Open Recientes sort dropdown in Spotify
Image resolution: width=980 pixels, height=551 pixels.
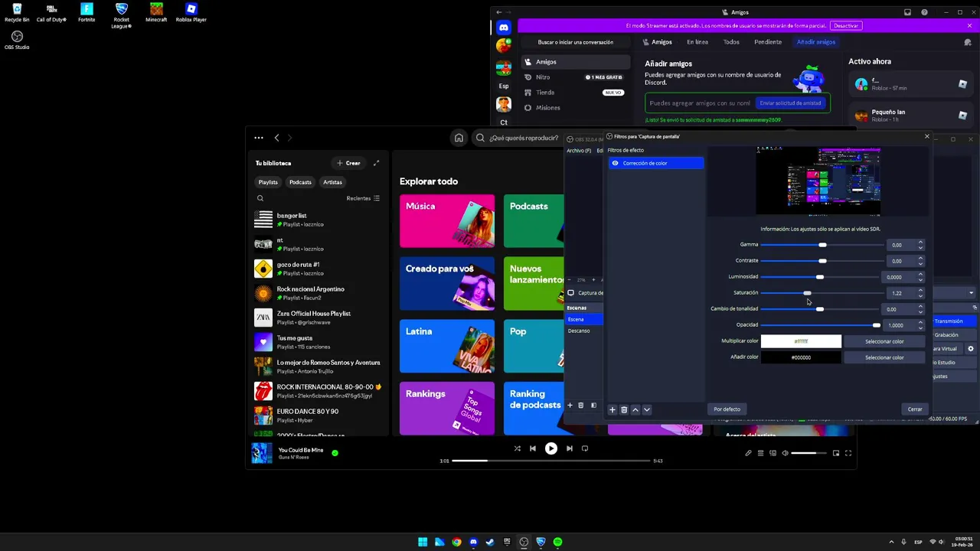[x=363, y=198]
